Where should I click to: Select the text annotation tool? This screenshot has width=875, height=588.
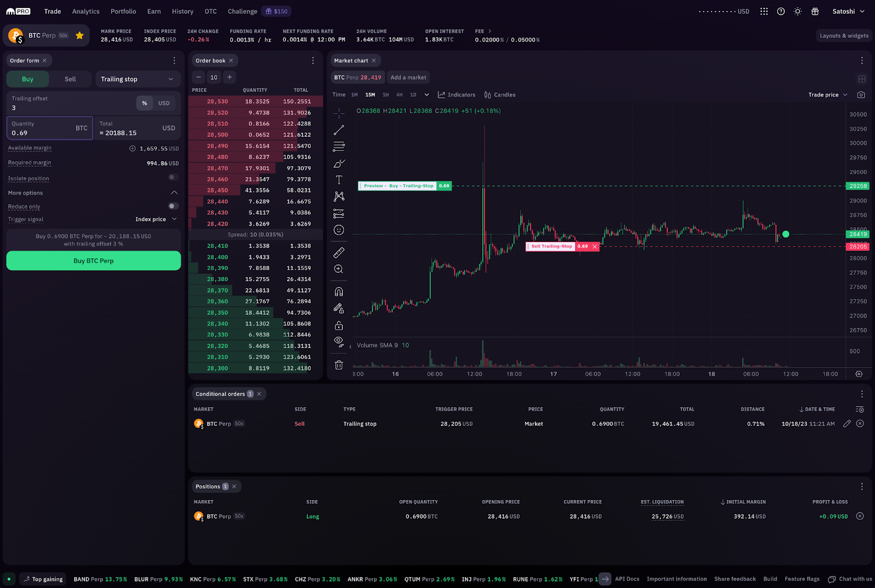tap(339, 180)
